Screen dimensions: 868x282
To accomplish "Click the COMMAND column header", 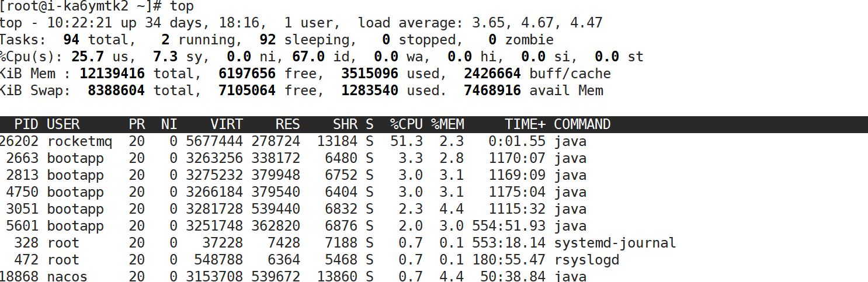I will tap(582, 124).
